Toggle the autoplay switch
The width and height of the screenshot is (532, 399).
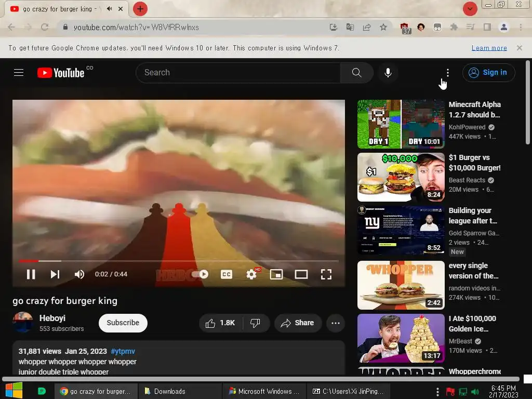click(200, 274)
